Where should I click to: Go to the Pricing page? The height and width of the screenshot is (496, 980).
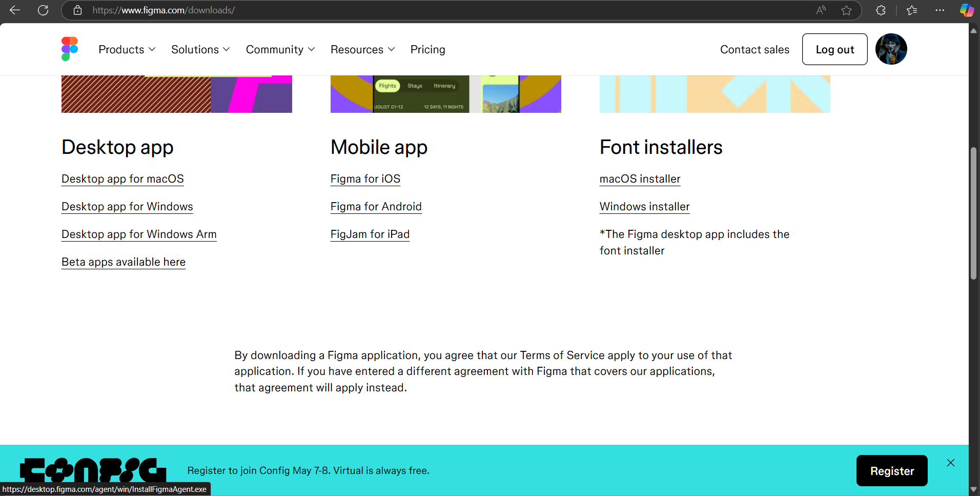point(427,50)
